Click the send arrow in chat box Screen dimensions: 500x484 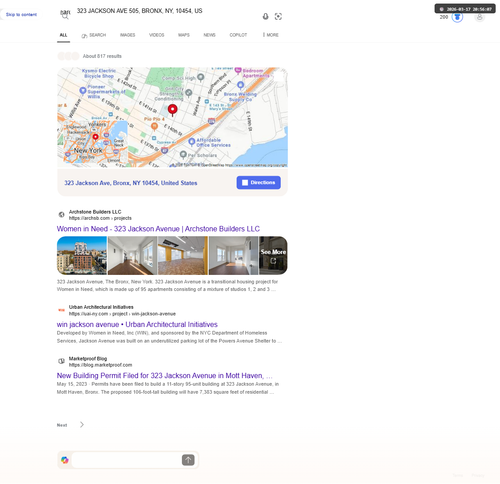point(188,460)
